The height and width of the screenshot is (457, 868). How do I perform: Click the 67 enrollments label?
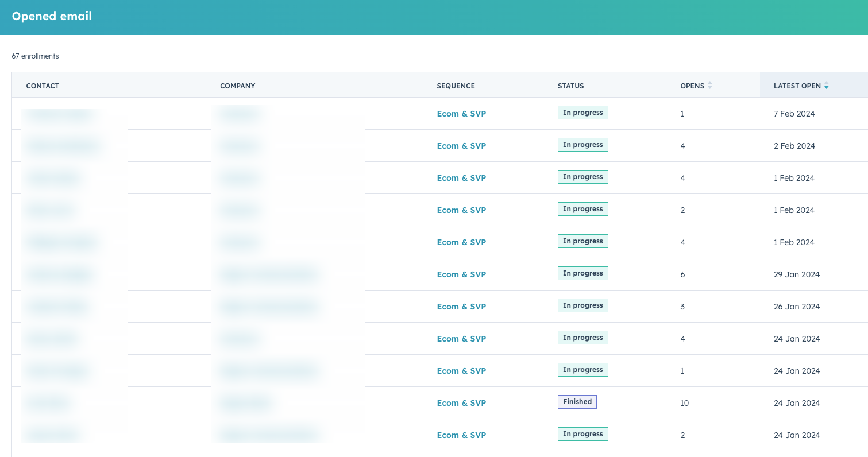click(36, 56)
